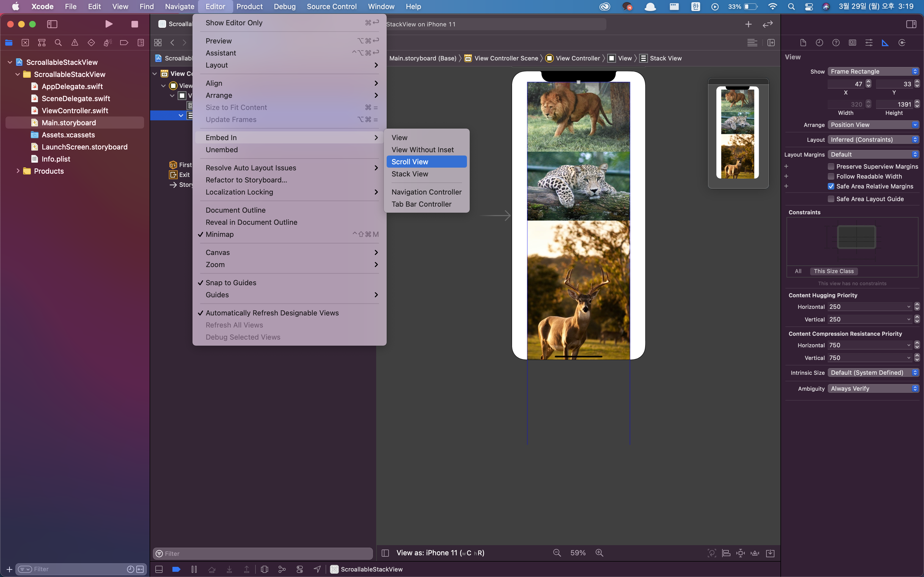Click the Add Editor on Right icon
Image resolution: width=924 pixels, height=577 pixels.
[x=771, y=43]
